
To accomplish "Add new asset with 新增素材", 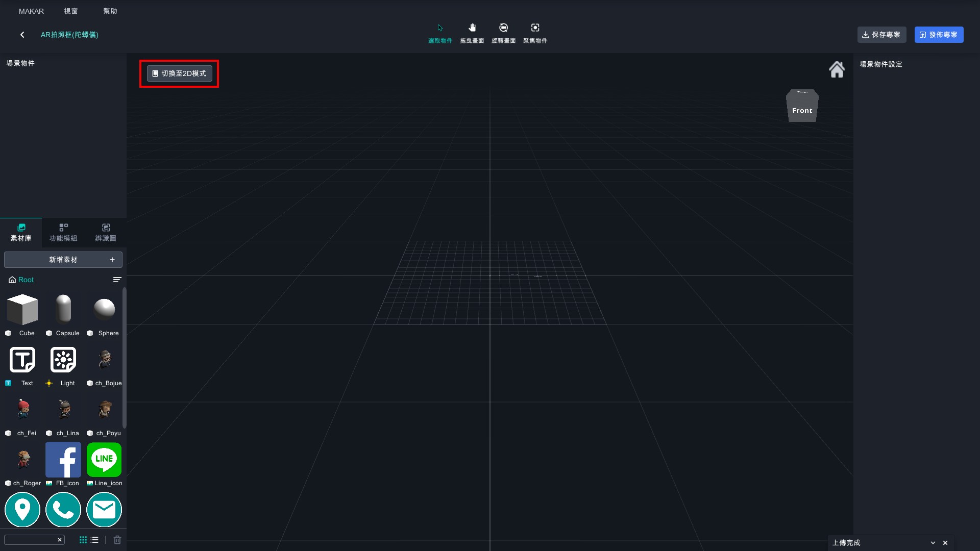I will (x=63, y=260).
